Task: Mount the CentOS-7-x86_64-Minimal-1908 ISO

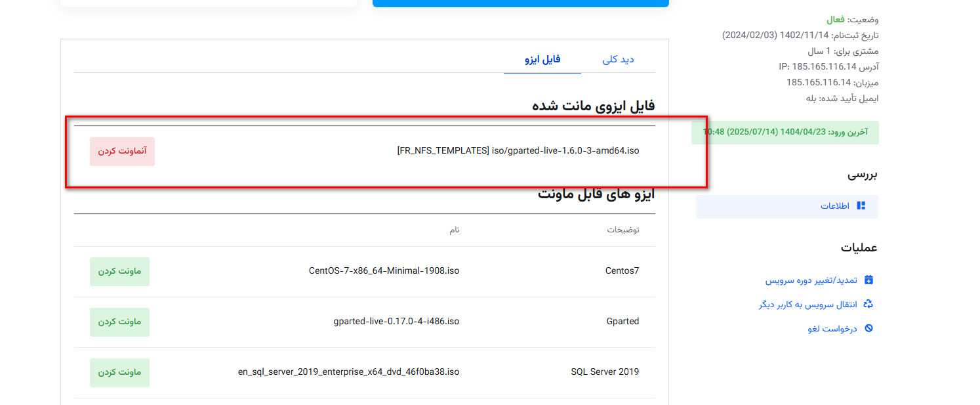Action: coord(119,271)
